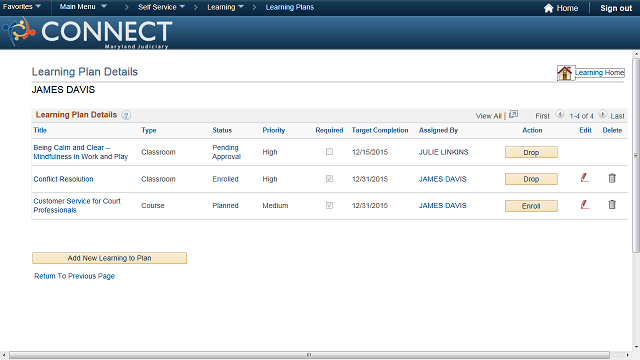Sort by Status column header

click(x=222, y=130)
